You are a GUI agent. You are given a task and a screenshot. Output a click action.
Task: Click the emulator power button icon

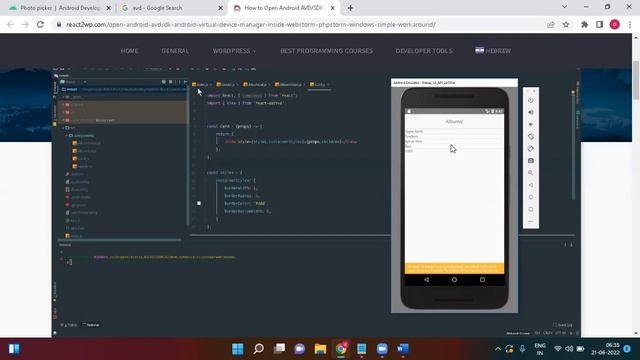(531, 100)
